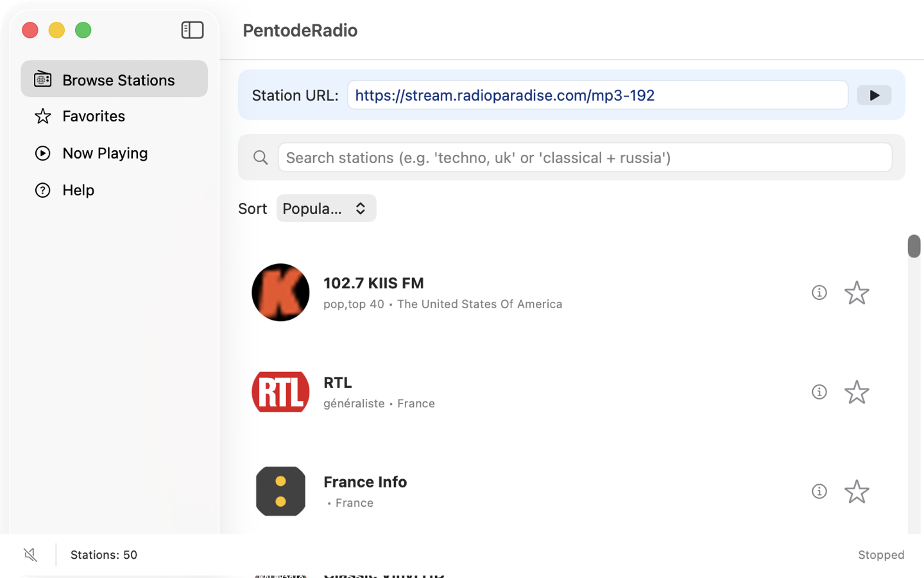Image resolution: width=924 pixels, height=578 pixels.
Task: Open the Help page
Action: 114,190
